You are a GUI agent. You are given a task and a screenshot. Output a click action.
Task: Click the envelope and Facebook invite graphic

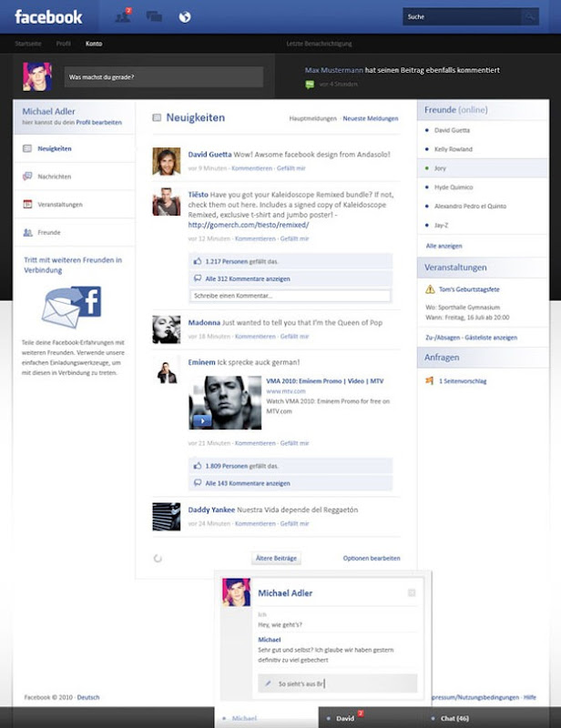pyautogui.click(x=71, y=307)
